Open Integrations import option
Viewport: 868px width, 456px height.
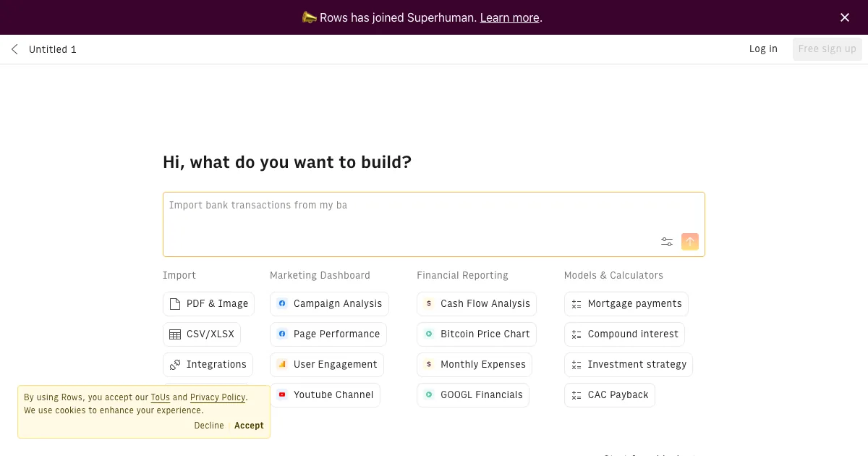click(208, 365)
